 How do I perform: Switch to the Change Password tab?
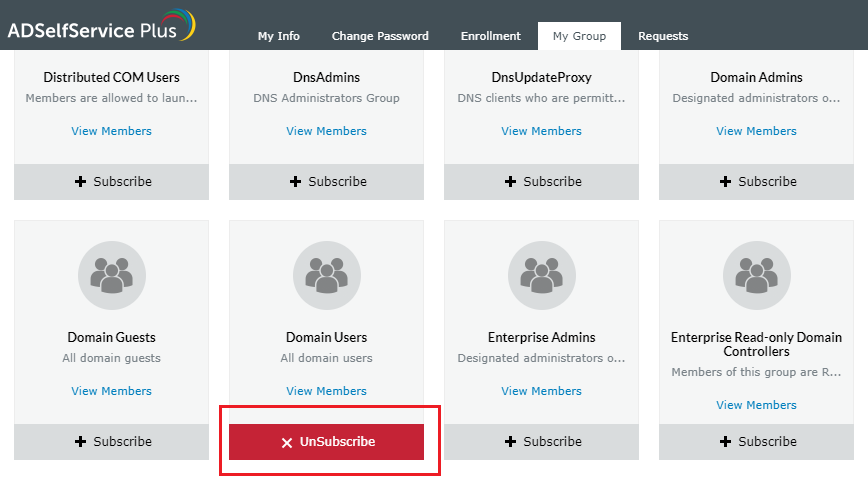click(380, 36)
